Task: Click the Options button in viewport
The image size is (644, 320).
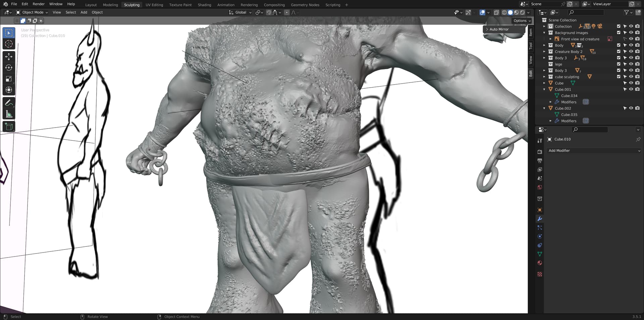Action: pyautogui.click(x=522, y=21)
